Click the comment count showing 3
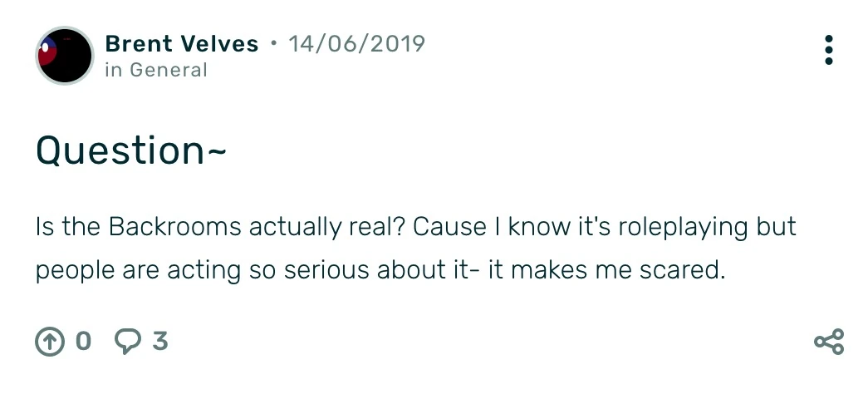868x404 pixels. [159, 341]
